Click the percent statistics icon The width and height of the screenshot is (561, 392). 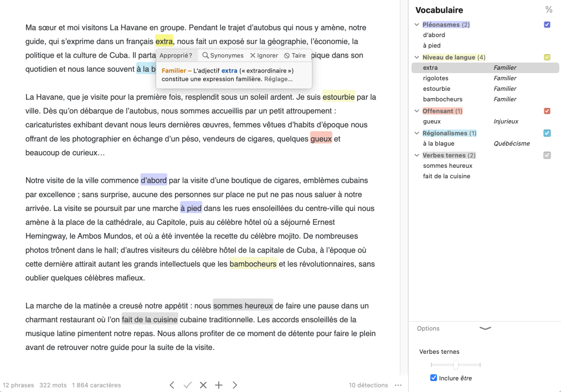548,9
